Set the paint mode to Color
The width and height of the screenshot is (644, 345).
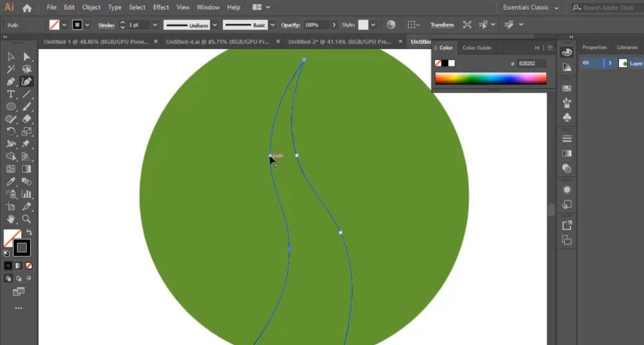coord(8,266)
